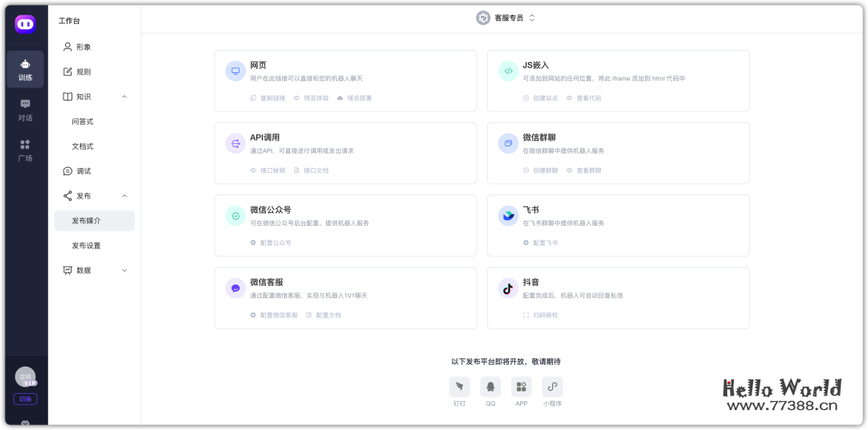Click 接口秘钥 on the API调用 card

[268, 170]
